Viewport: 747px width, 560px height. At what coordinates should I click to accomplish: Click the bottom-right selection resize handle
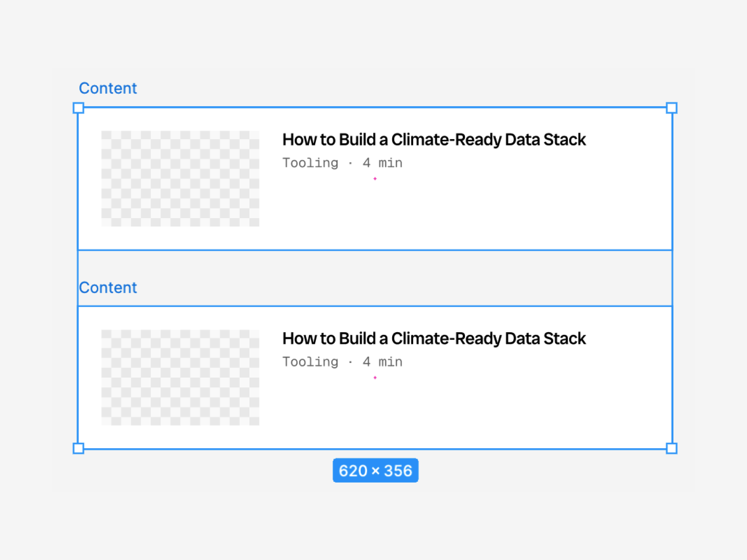tap(672, 448)
